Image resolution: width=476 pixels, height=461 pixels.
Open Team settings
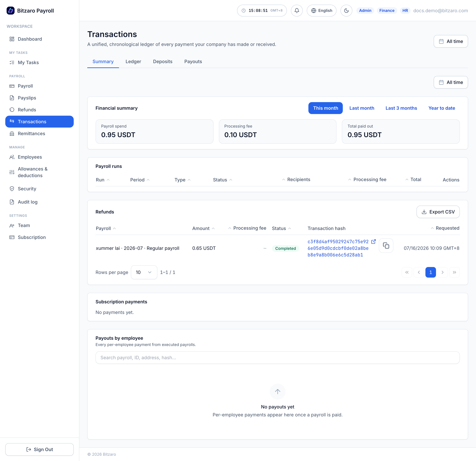point(39,226)
